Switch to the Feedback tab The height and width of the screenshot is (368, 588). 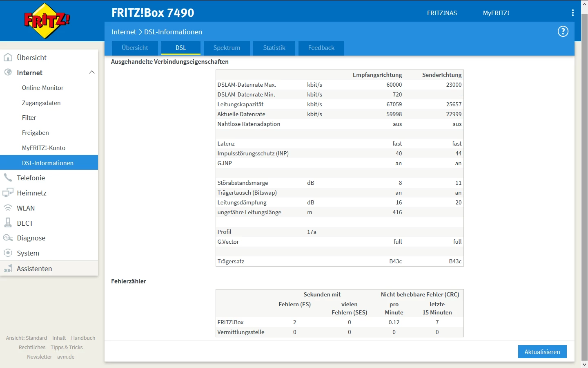[x=321, y=48]
